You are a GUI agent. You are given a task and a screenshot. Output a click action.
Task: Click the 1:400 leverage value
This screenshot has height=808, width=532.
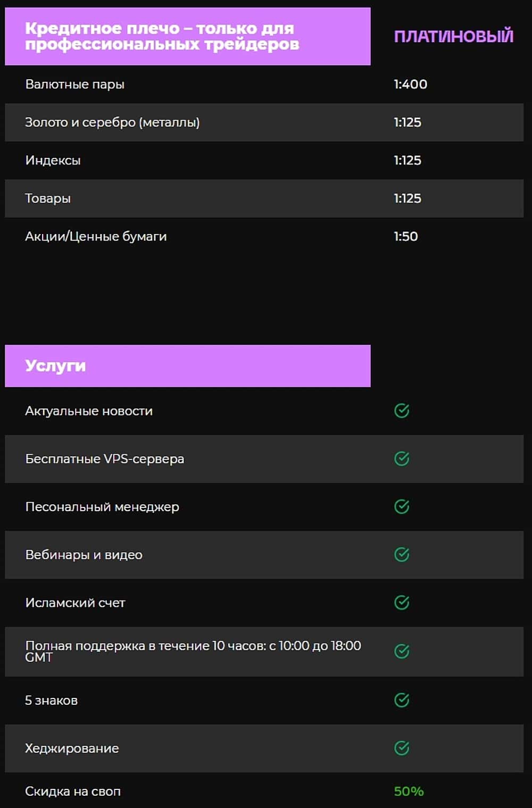410,85
